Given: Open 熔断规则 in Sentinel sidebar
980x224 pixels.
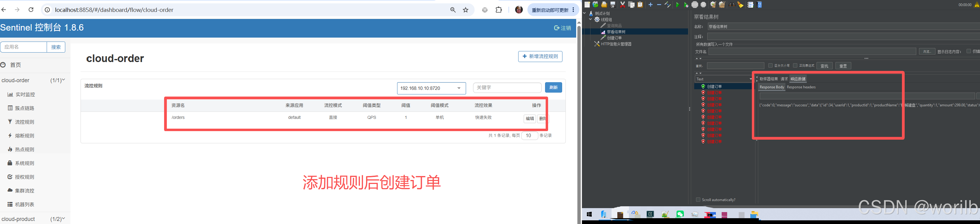Looking at the screenshot, I should [25, 136].
